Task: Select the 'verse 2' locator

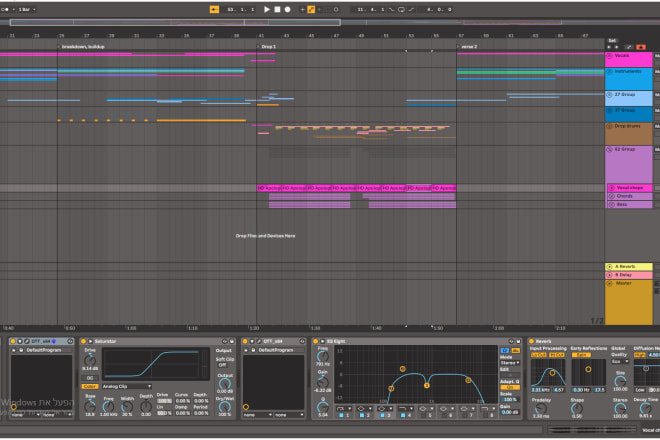Action: [469, 46]
